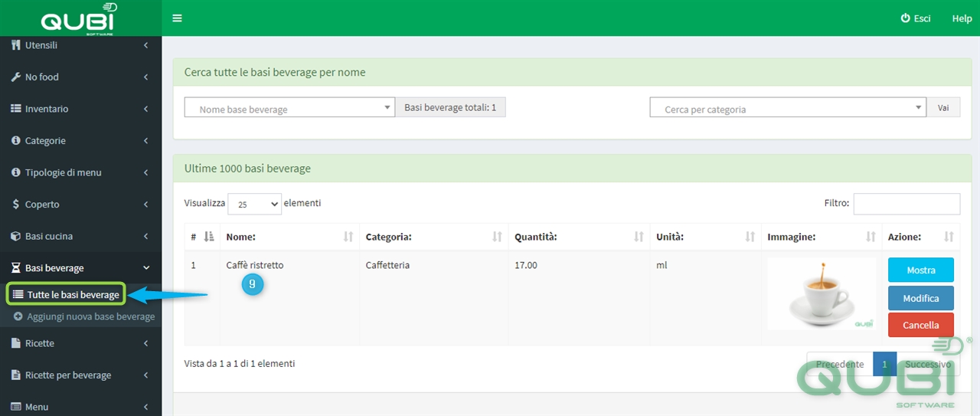Image resolution: width=980 pixels, height=416 pixels.
Task: Expand the Coperto sidebar menu
Action: pyautogui.click(x=80, y=205)
